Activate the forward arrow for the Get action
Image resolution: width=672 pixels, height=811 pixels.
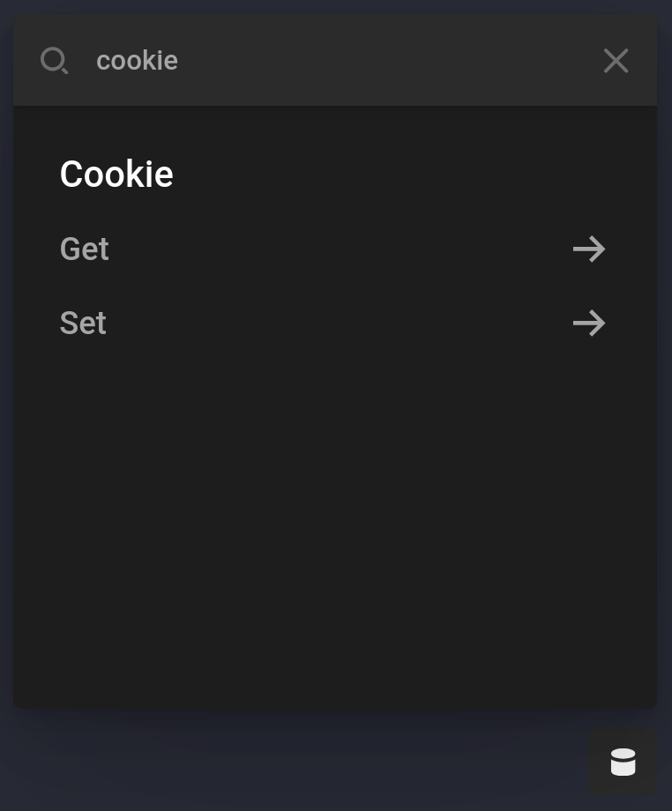(x=588, y=249)
